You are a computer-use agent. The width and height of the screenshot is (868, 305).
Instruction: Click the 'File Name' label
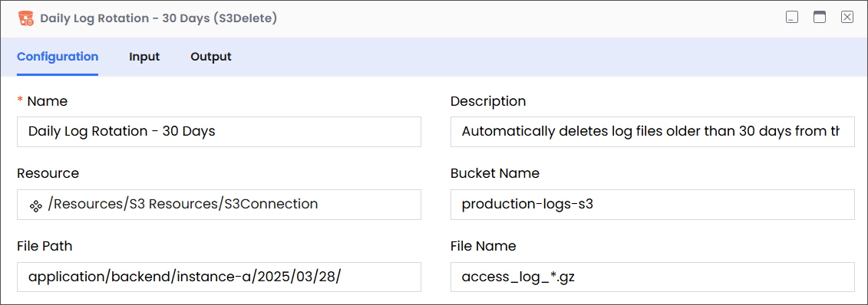(484, 246)
